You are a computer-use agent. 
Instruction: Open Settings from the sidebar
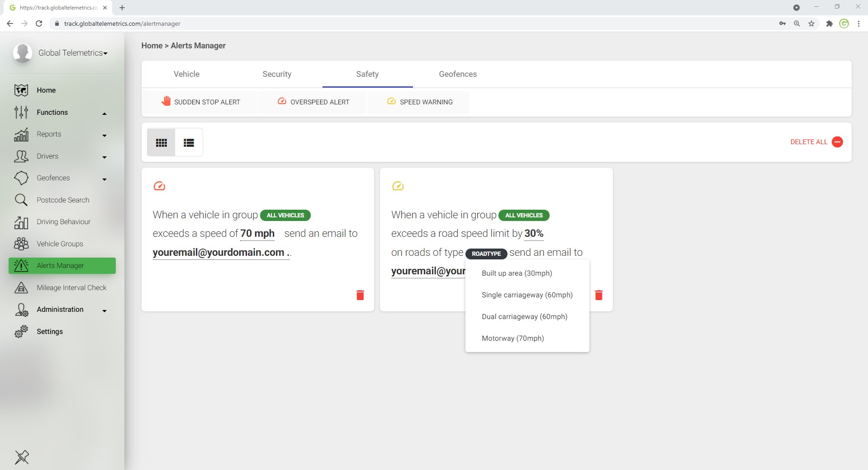pos(50,331)
